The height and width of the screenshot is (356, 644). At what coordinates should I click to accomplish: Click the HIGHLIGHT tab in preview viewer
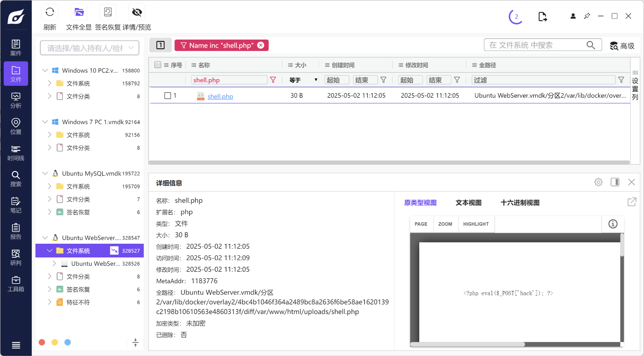click(x=476, y=224)
